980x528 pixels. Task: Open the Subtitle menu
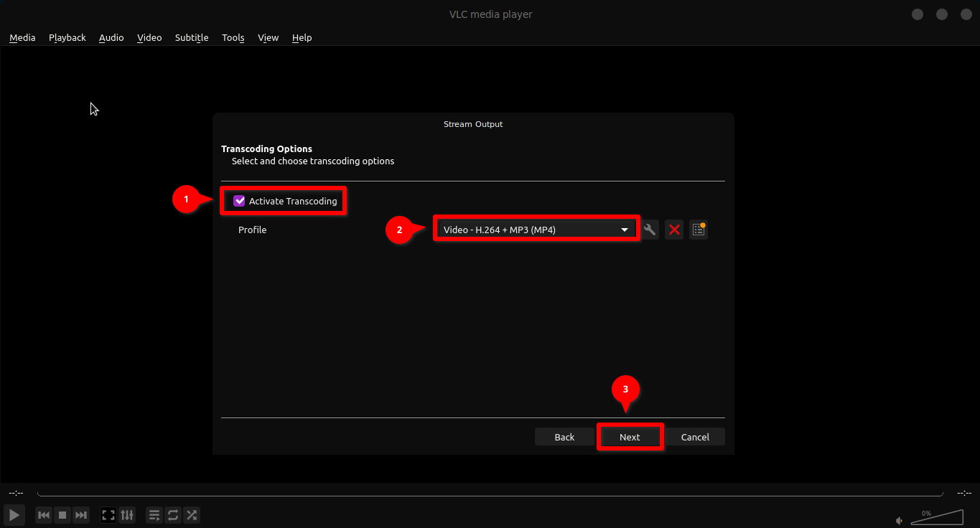[192, 37]
